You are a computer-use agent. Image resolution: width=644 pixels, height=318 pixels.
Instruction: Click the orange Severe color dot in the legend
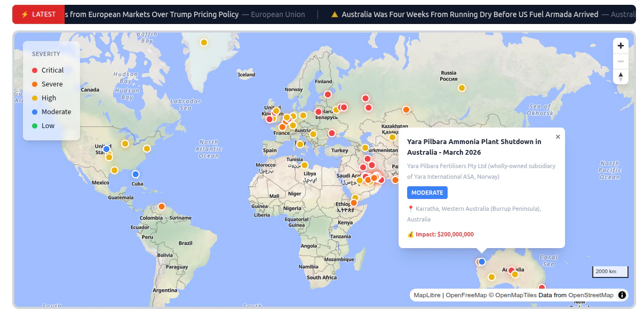(35, 84)
